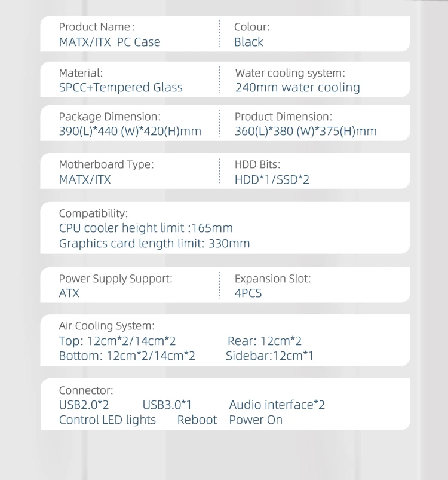Viewport: 448px width, 480px height.
Task: Click the Motherboard Type label
Action: pyautogui.click(x=106, y=164)
